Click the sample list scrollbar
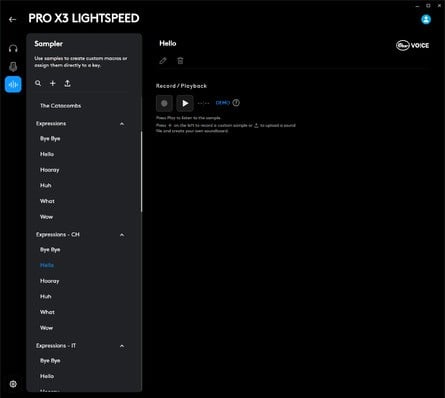445x398 pixels. coord(141,171)
